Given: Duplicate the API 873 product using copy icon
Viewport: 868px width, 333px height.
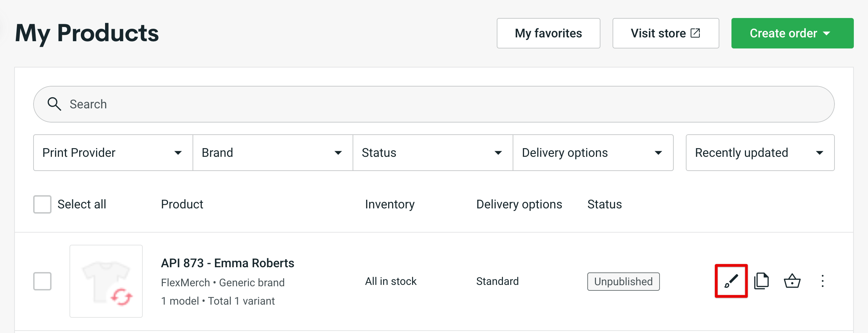Looking at the screenshot, I should pos(762,281).
